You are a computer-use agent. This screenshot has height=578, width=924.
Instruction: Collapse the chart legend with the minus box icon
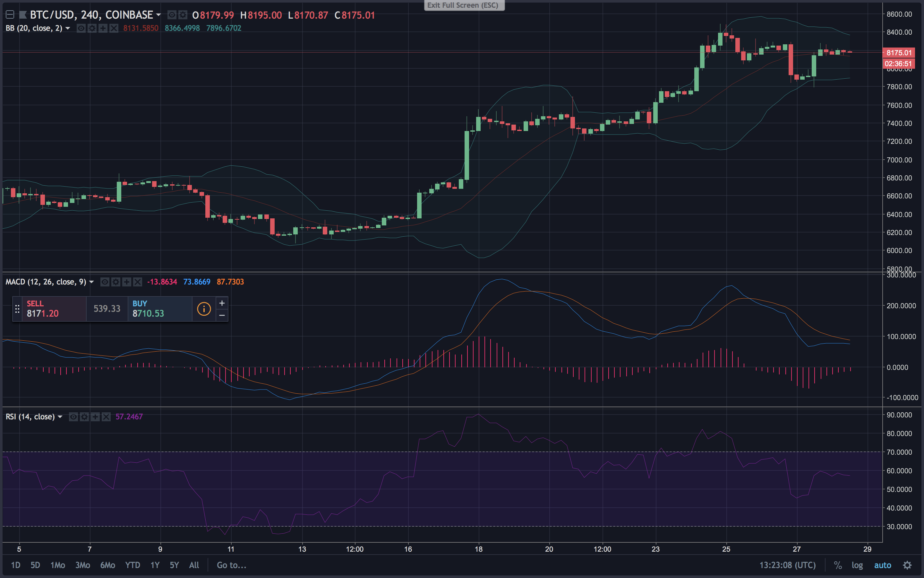[10, 15]
